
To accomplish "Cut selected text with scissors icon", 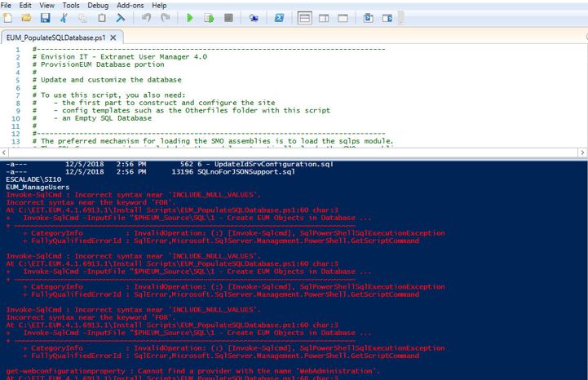I will (64, 18).
